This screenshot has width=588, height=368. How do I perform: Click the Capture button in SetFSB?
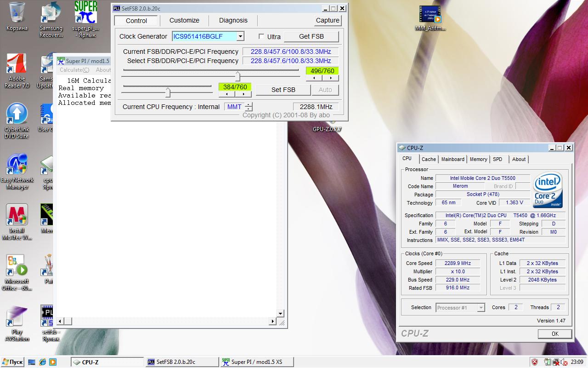tap(328, 20)
